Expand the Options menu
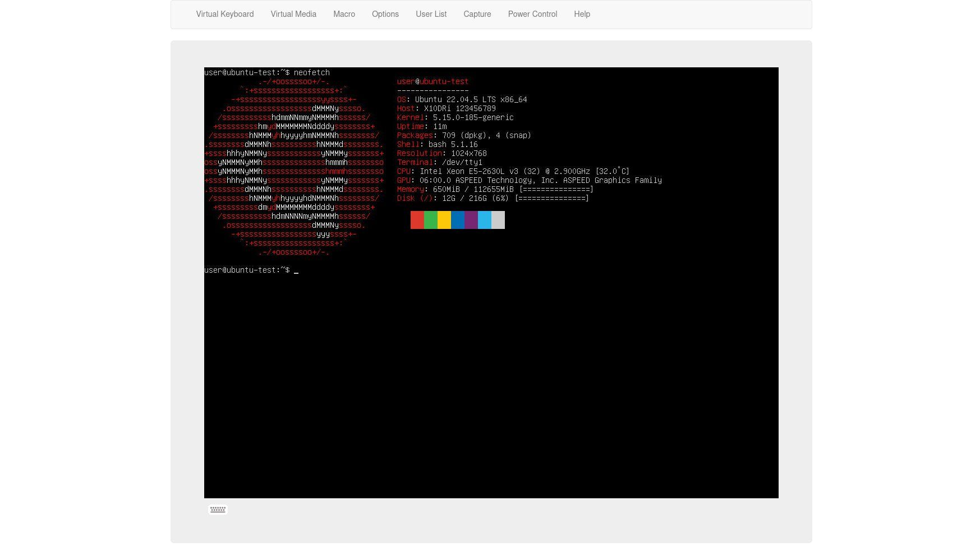Image resolution: width=980 pixels, height=560 pixels. click(x=385, y=14)
